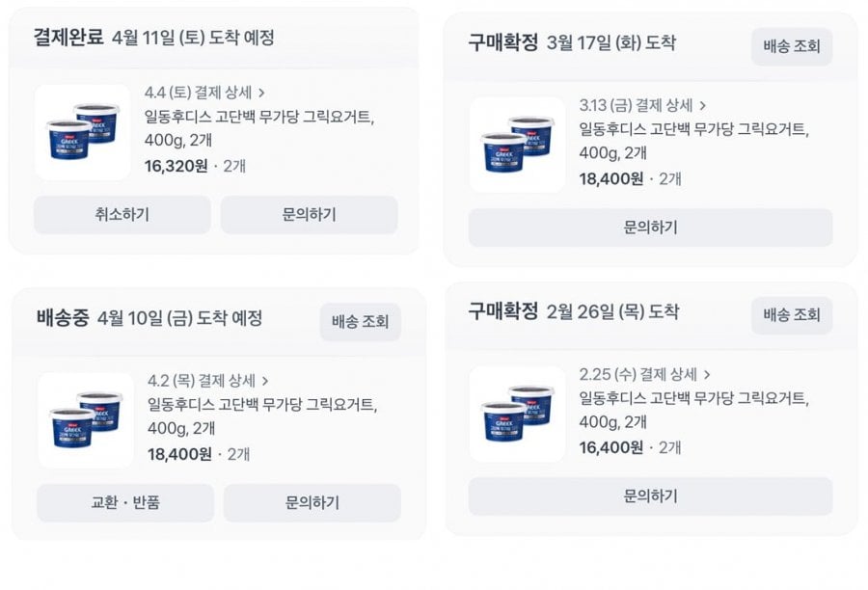The width and height of the screenshot is (868, 590).
Task: Open 3.13 (금) 결제 상세 link
Action: (637, 105)
